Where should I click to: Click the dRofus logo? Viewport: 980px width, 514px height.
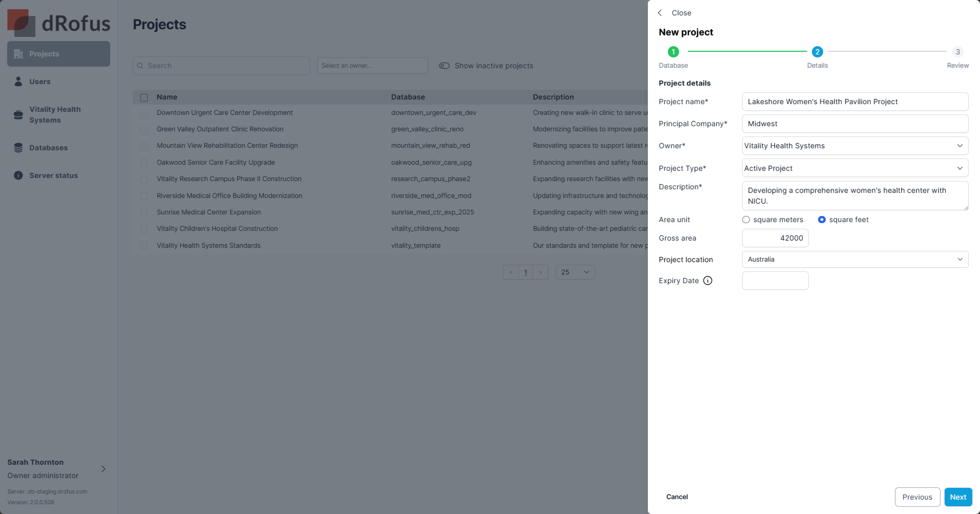pyautogui.click(x=59, y=23)
